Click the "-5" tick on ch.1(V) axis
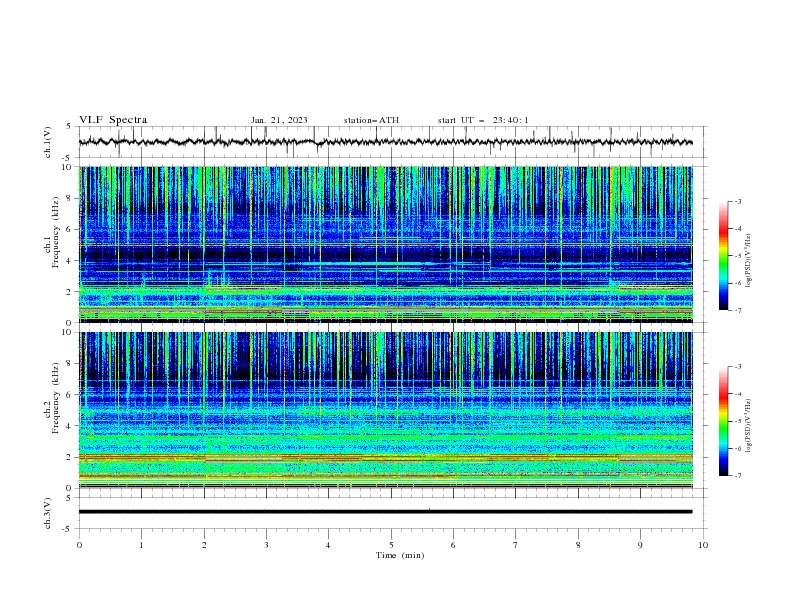 pos(67,158)
